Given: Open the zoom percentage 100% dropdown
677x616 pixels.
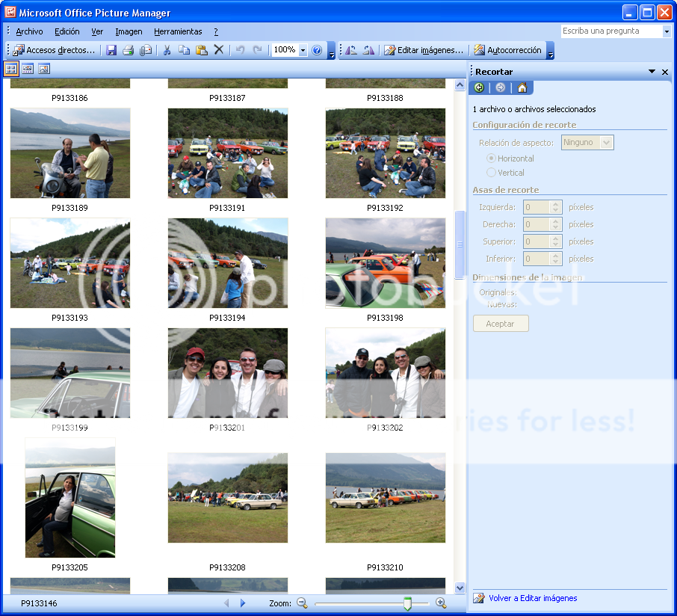Looking at the screenshot, I should click(303, 50).
